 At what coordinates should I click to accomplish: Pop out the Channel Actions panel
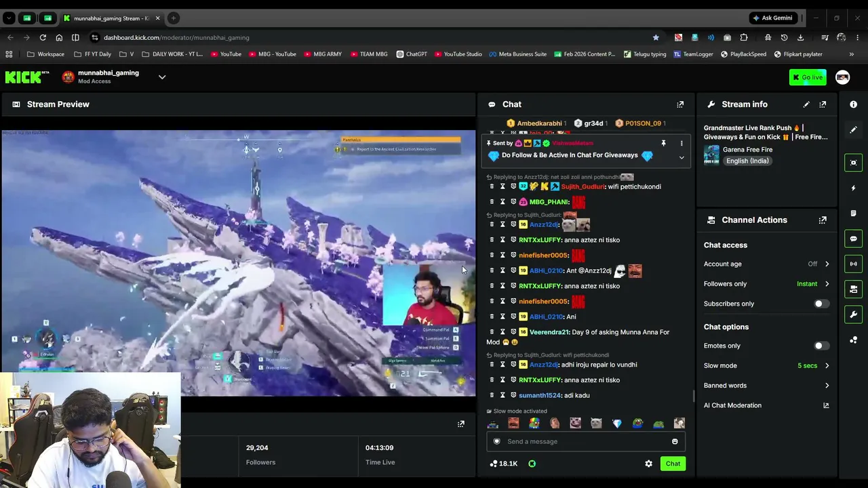coord(823,220)
